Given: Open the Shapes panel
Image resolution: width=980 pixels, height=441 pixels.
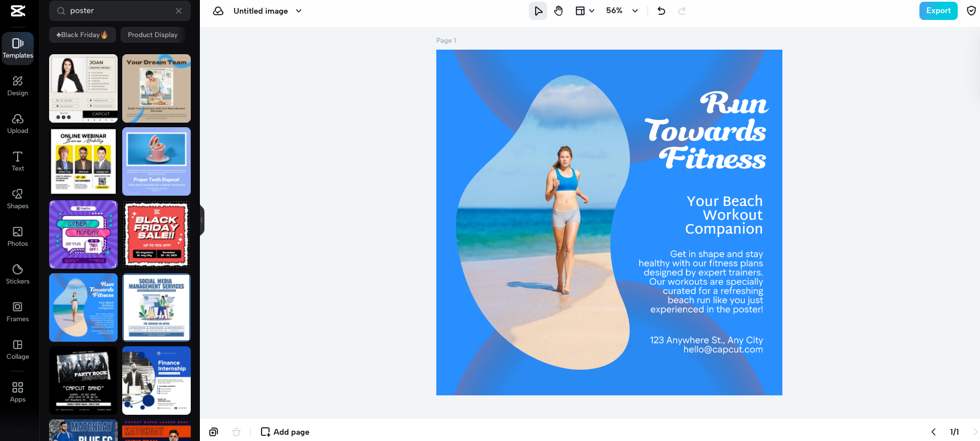Looking at the screenshot, I should coord(18,199).
